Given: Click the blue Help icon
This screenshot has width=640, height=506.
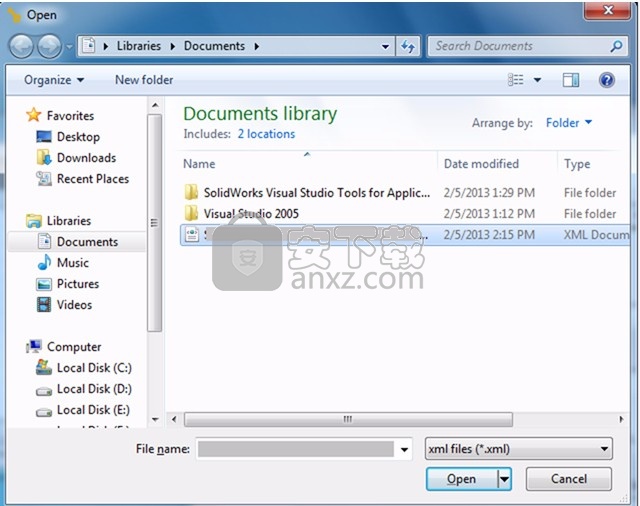Looking at the screenshot, I should pyautogui.click(x=607, y=80).
